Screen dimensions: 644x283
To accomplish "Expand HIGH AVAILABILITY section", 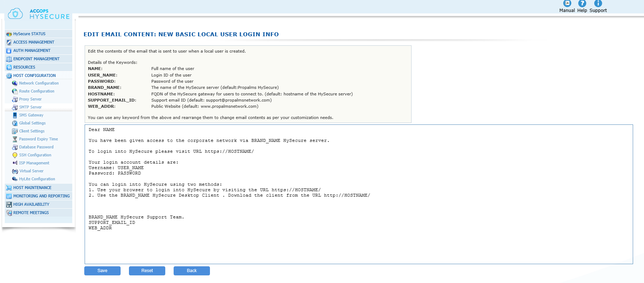I will [x=39, y=204].
